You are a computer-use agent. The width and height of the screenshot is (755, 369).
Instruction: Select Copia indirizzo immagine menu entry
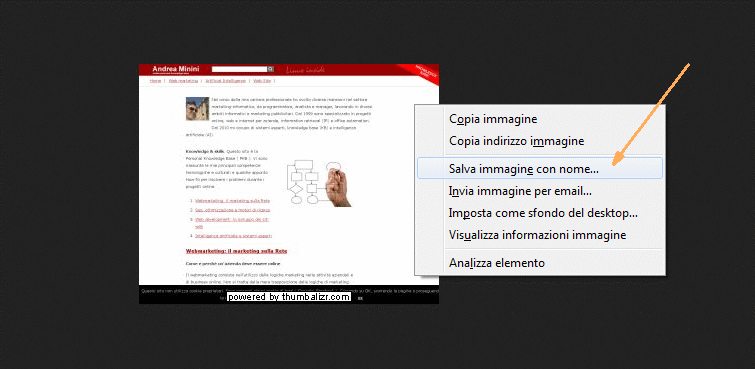tap(540, 141)
